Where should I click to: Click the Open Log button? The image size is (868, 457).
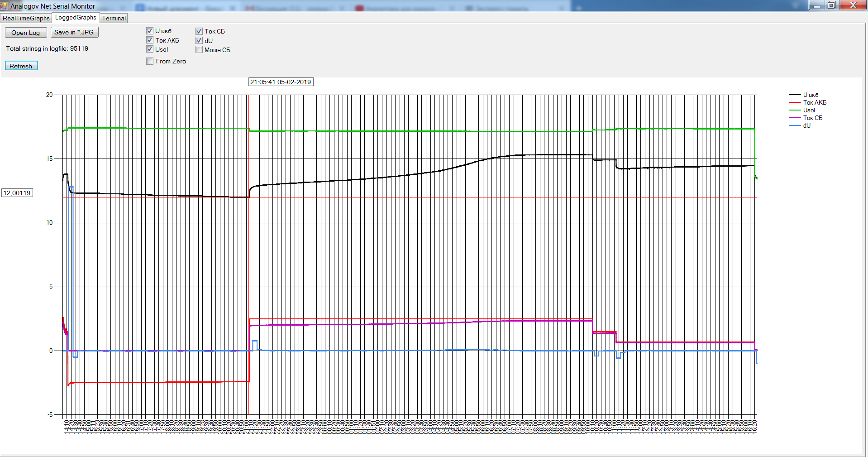pos(26,33)
